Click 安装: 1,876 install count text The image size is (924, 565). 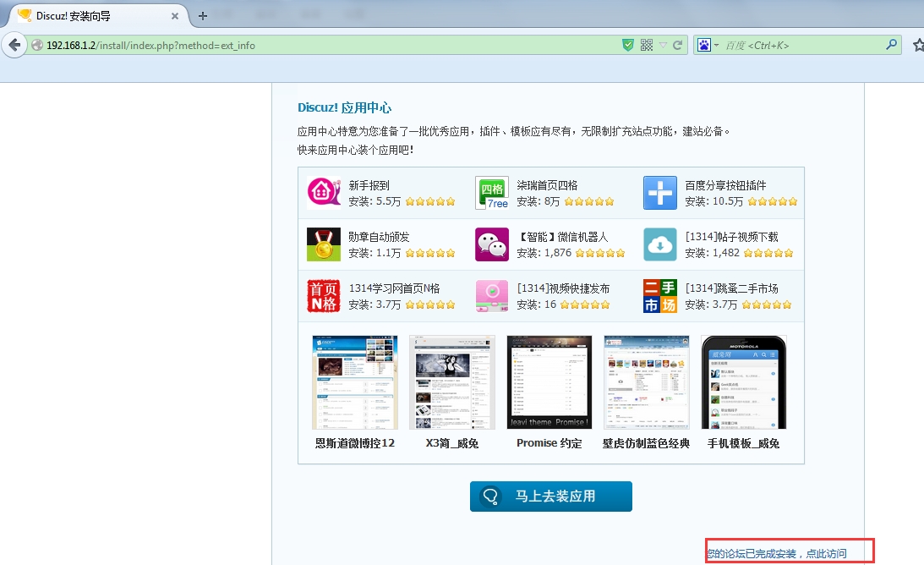[x=544, y=253]
